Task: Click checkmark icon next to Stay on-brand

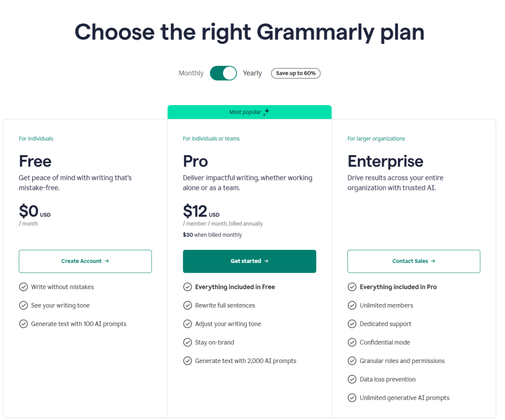Action: tap(188, 342)
